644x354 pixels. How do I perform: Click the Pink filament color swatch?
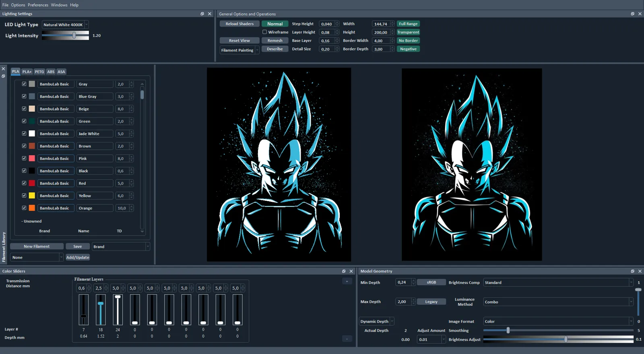(x=32, y=158)
